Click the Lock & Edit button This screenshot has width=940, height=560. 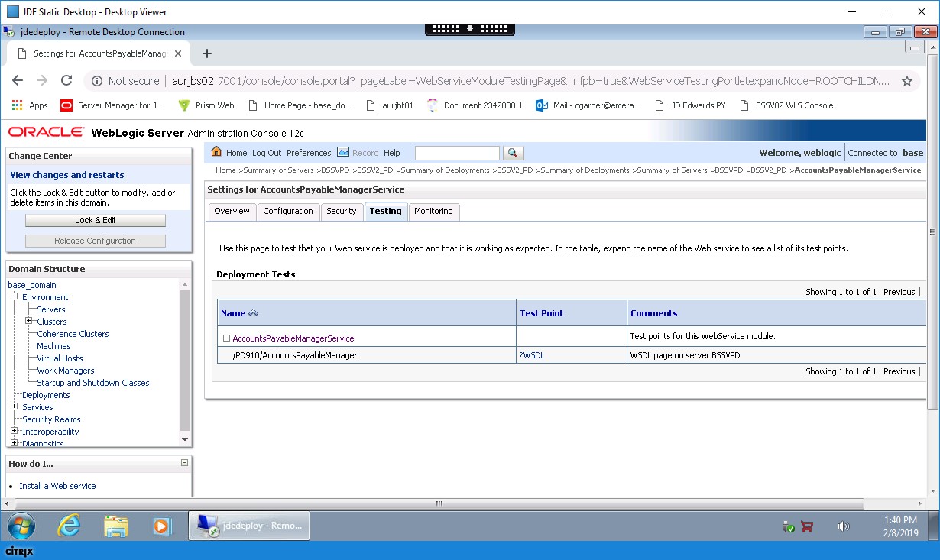(x=96, y=220)
